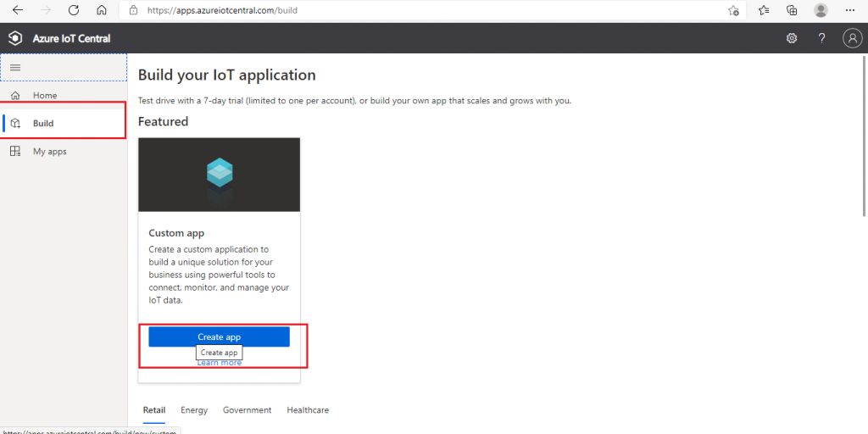
Task: Click the Home house icon in sidebar
Action: [15, 95]
